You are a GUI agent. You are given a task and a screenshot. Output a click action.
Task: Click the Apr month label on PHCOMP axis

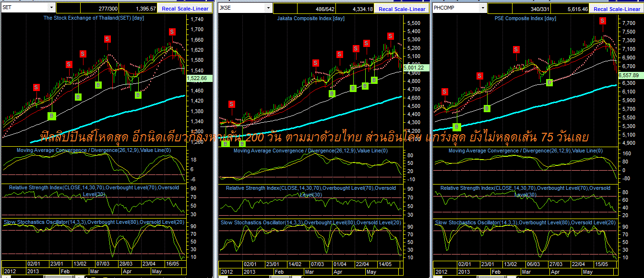556,271
